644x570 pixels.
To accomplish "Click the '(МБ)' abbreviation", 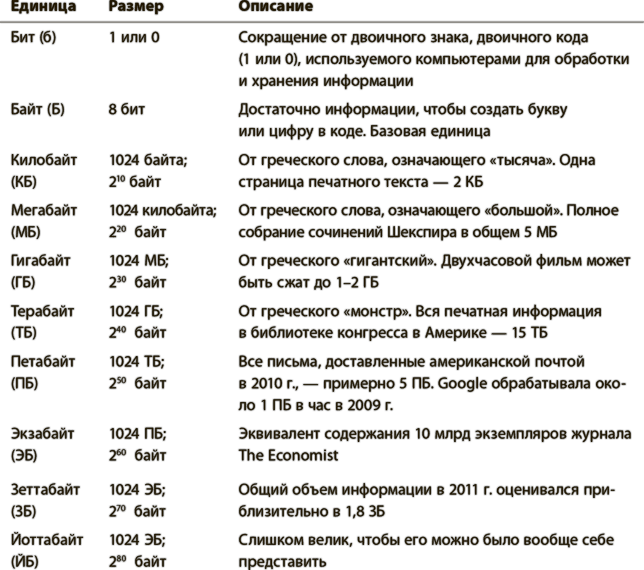I will click(x=25, y=232).
